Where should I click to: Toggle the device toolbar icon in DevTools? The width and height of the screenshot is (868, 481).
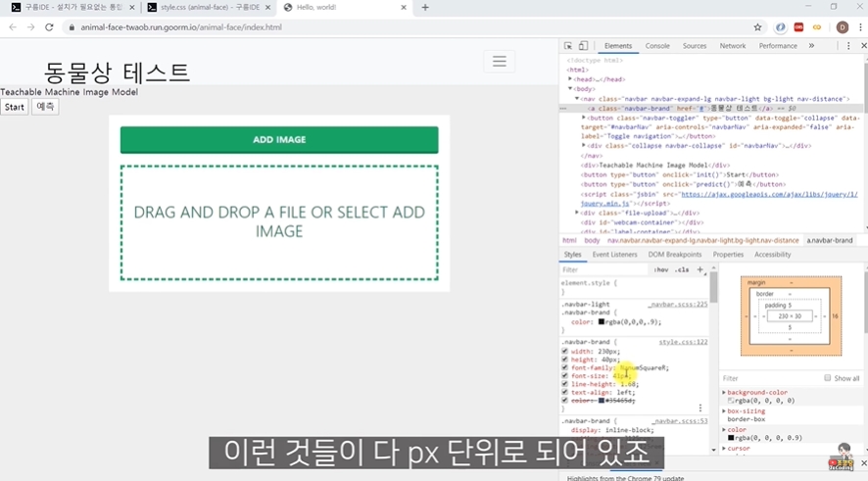coord(583,46)
